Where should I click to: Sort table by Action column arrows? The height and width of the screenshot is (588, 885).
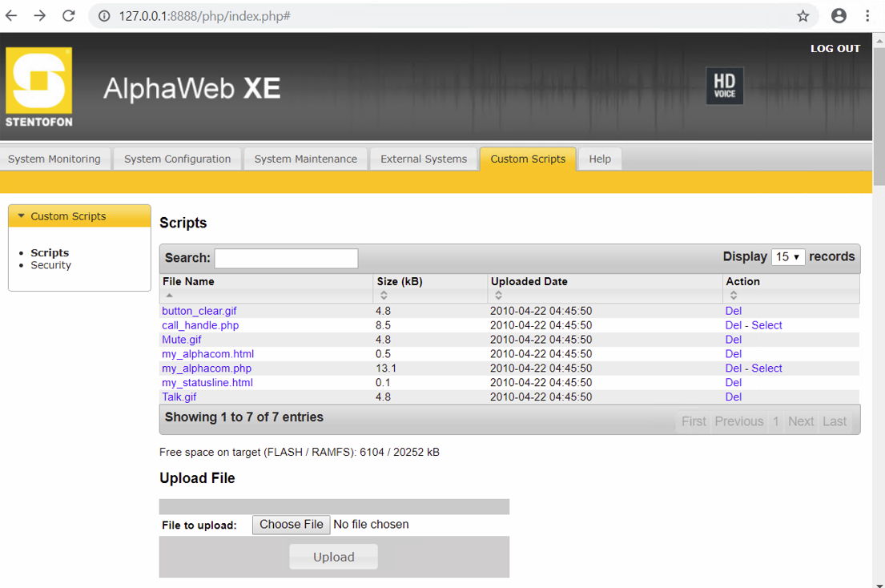click(733, 295)
